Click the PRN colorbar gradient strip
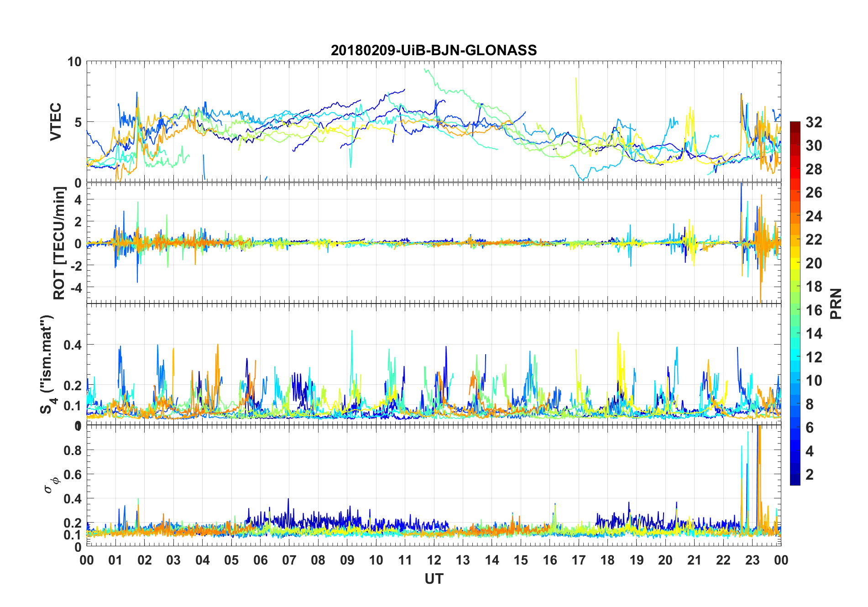The image size is (868, 607). coord(795,303)
